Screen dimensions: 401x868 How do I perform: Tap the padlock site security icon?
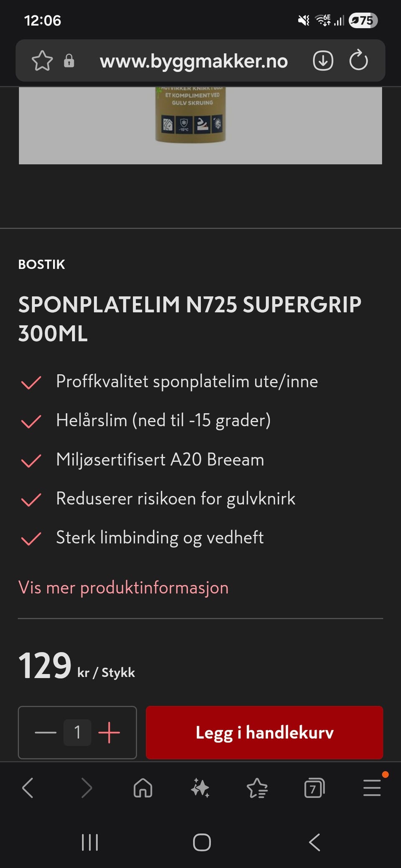(x=69, y=61)
